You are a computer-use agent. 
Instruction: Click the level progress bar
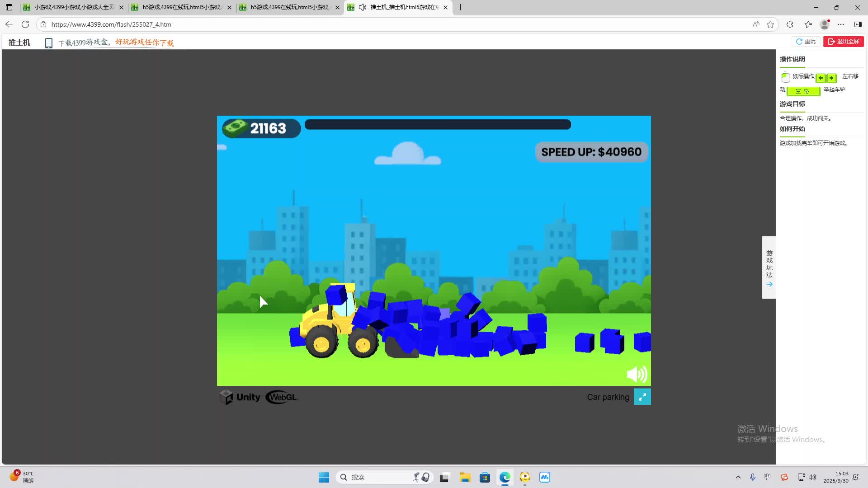click(438, 125)
